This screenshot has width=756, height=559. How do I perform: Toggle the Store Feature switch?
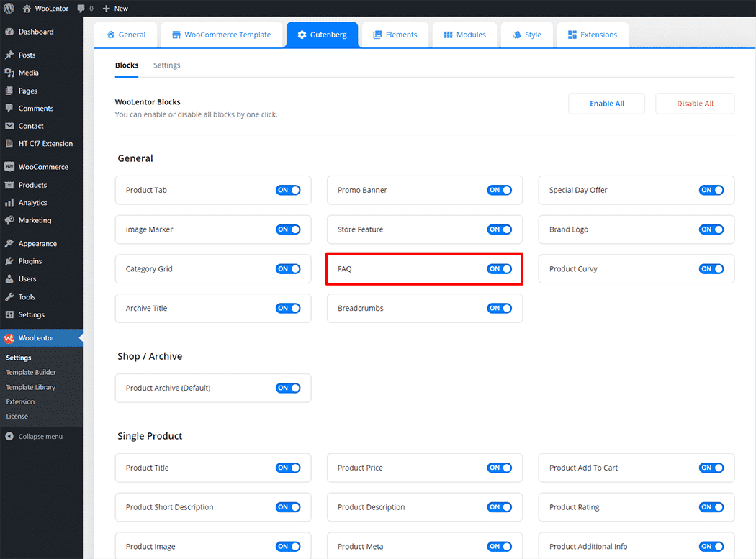point(500,230)
